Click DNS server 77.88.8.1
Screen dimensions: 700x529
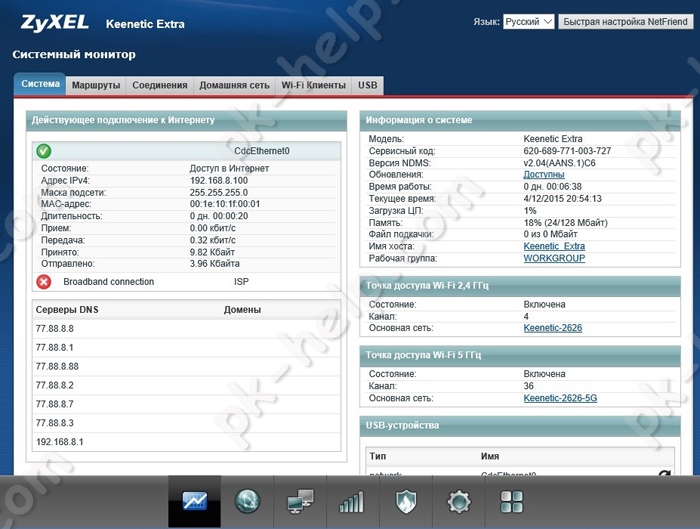[54, 347]
